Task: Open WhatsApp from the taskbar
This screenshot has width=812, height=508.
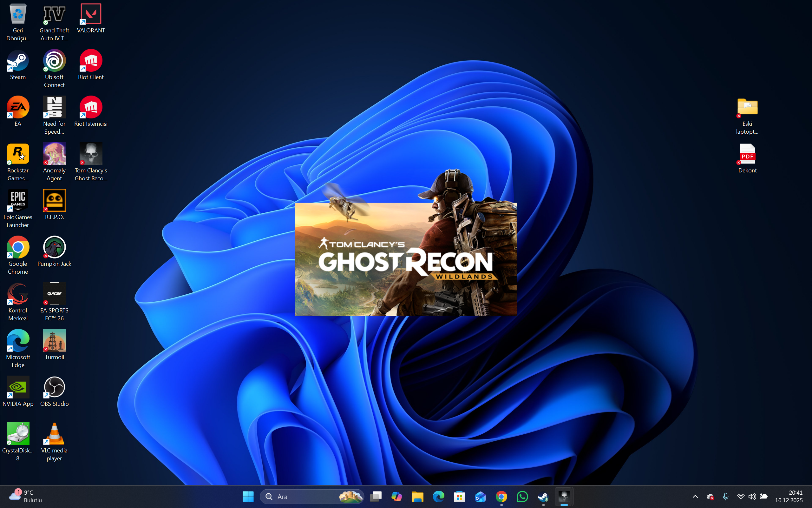Action: click(x=522, y=497)
